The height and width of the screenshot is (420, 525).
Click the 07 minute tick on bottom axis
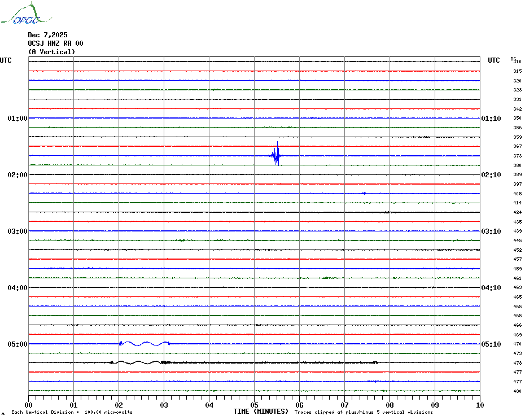point(344,405)
